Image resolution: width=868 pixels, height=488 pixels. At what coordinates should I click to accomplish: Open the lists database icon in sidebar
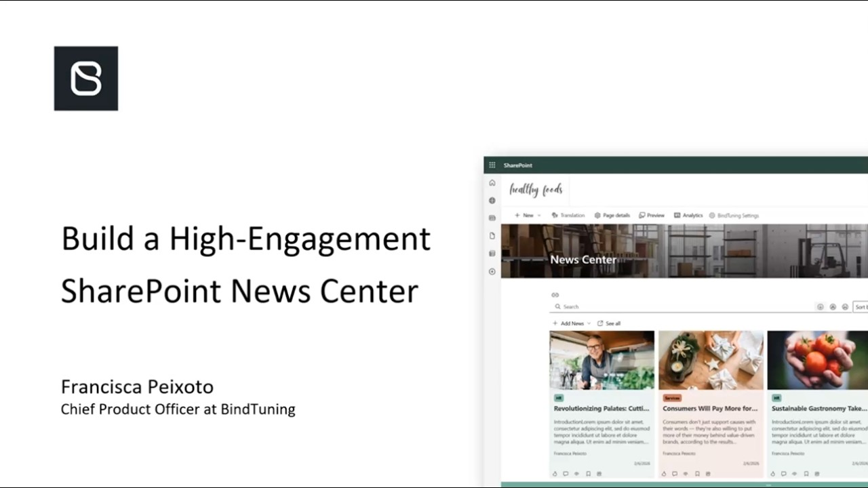(492, 253)
